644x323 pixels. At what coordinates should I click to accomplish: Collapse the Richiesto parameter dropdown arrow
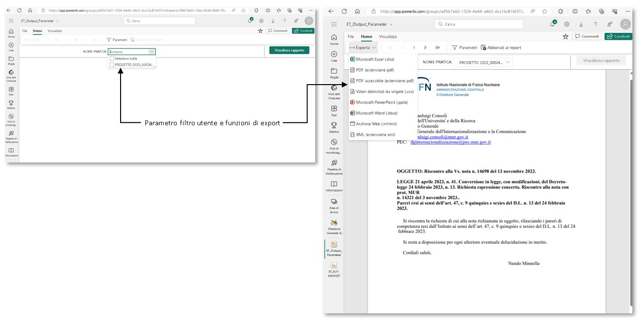[152, 52]
